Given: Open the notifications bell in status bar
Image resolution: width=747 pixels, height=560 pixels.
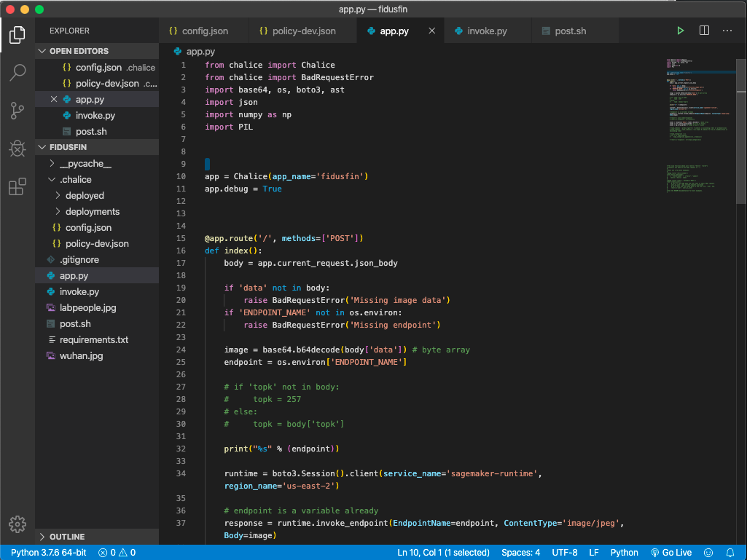Looking at the screenshot, I should (x=730, y=553).
